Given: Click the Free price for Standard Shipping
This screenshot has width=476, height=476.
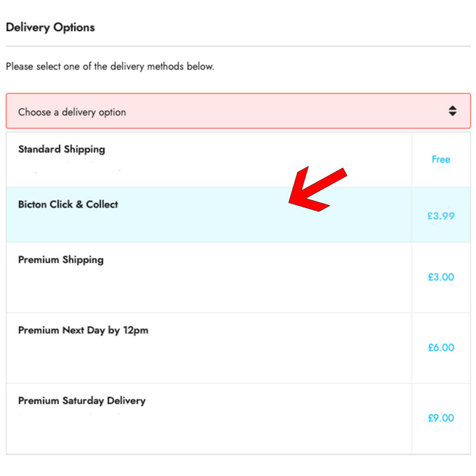Looking at the screenshot, I should [441, 159].
